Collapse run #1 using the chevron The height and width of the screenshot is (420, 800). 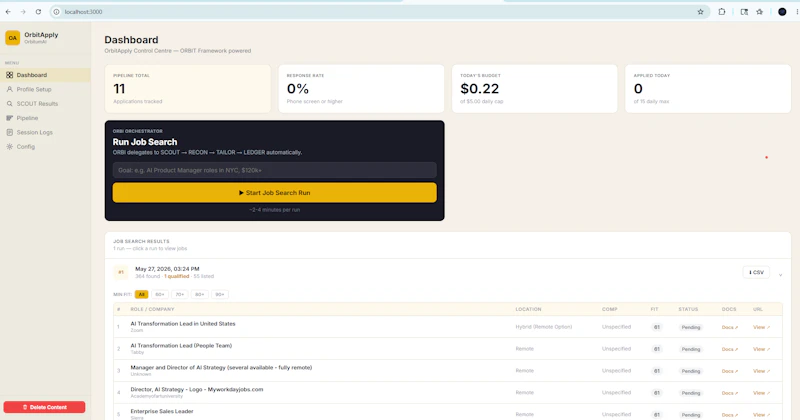tap(780, 275)
